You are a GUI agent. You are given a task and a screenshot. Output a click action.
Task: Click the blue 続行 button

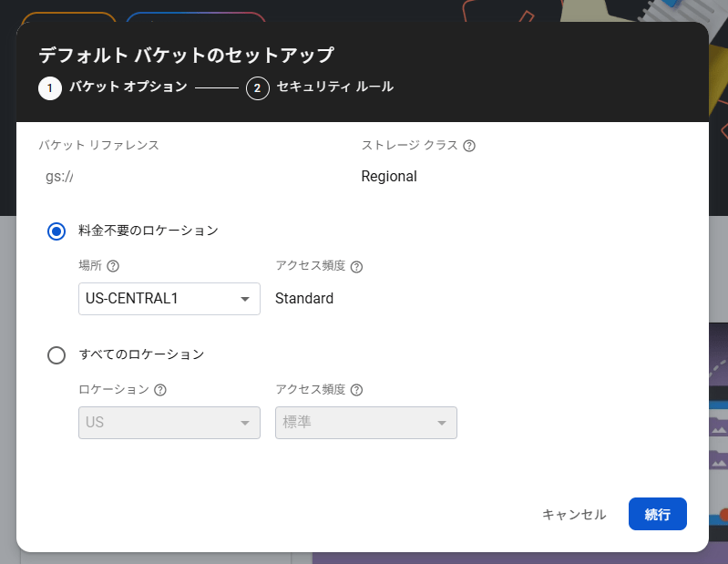[658, 514]
